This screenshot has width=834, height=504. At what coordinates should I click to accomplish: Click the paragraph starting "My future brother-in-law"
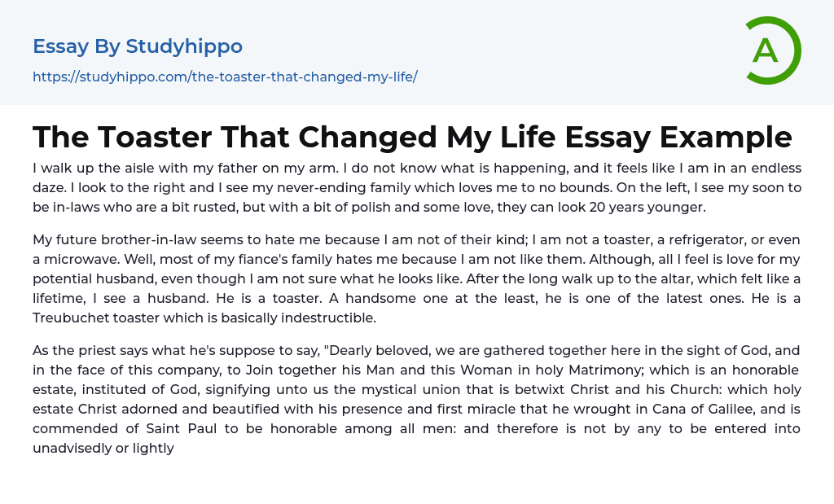[417, 278]
